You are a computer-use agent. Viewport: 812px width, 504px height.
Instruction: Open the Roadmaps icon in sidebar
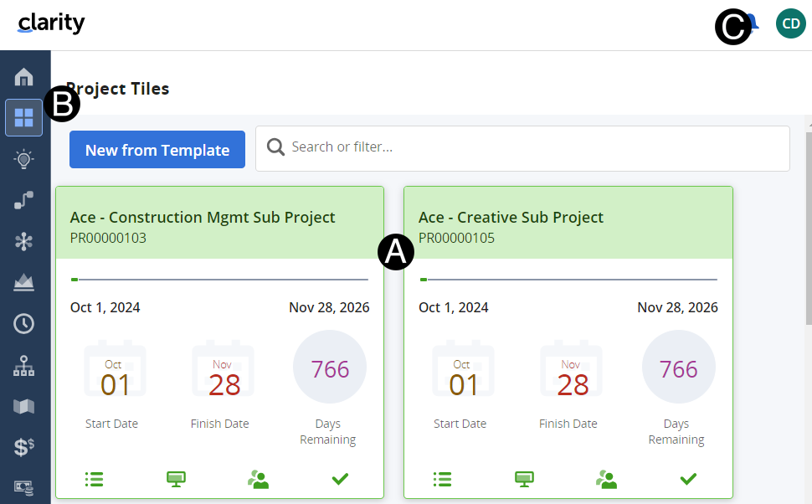(24, 200)
